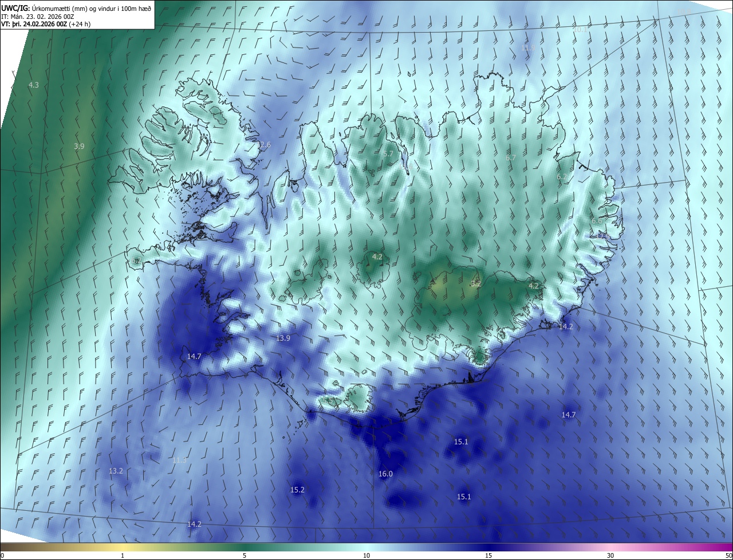This screenshot has width=733, height=560.
Task: Click the legend tick label 10
Action: click(366, 555)
